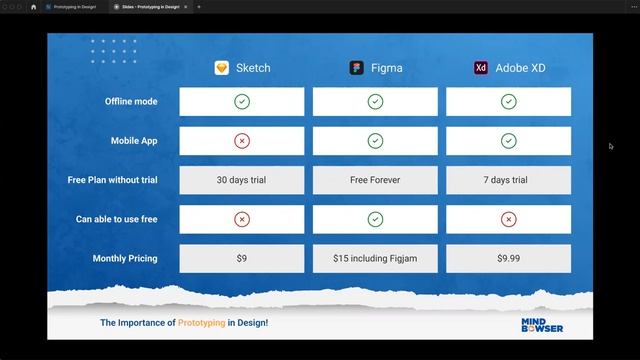Click 'The Importance of Prototyping in Design!' footer
The image size is (640, 360).
[x=184, y=322]
